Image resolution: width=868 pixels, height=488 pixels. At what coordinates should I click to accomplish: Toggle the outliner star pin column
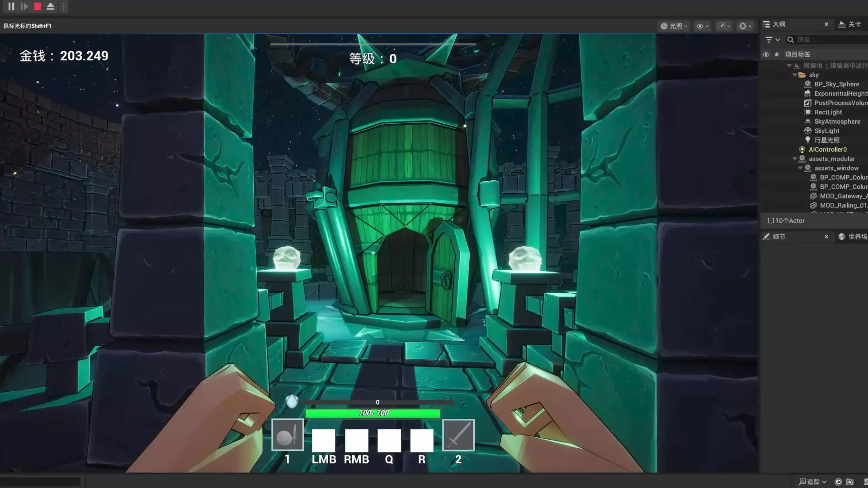pos(777,55)
